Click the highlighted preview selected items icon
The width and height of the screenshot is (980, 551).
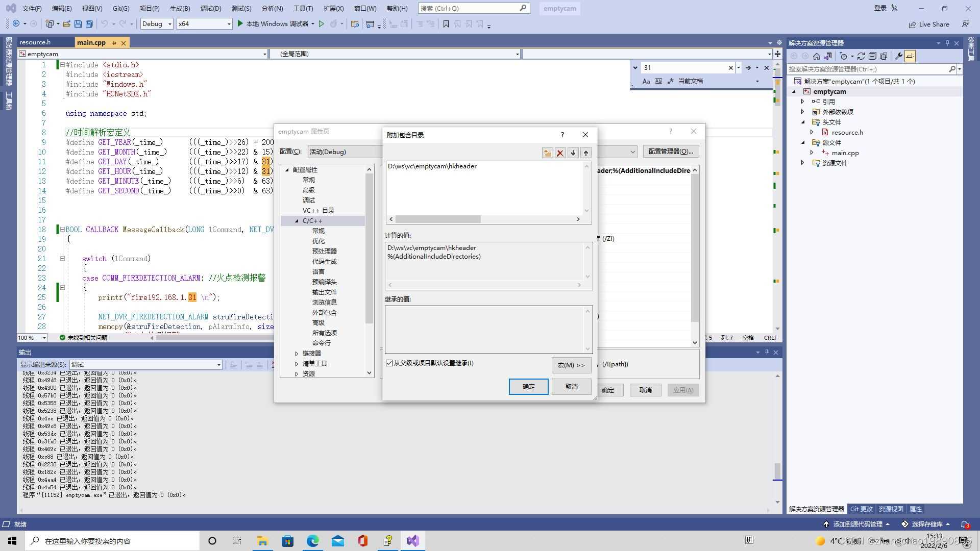tap(910, 56)
